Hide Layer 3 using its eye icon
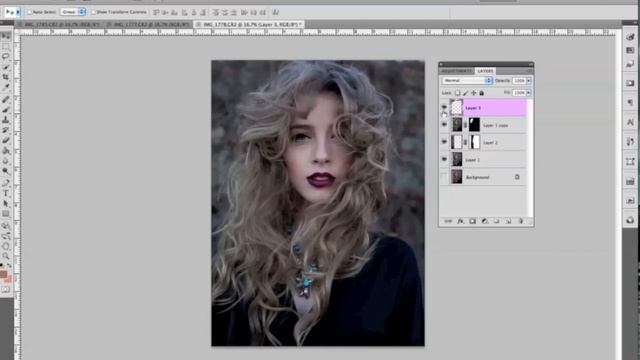 pos(444,107)
